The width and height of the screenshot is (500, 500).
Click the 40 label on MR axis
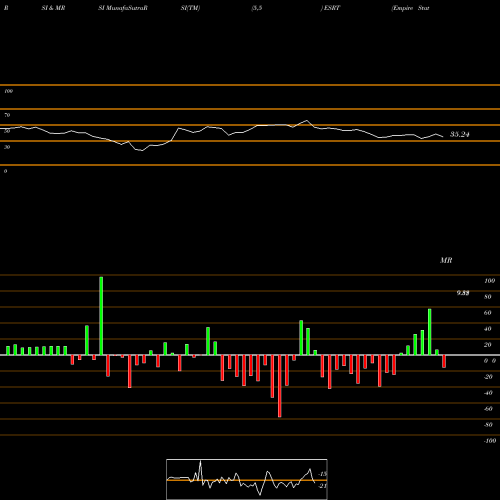click(488, 329)
